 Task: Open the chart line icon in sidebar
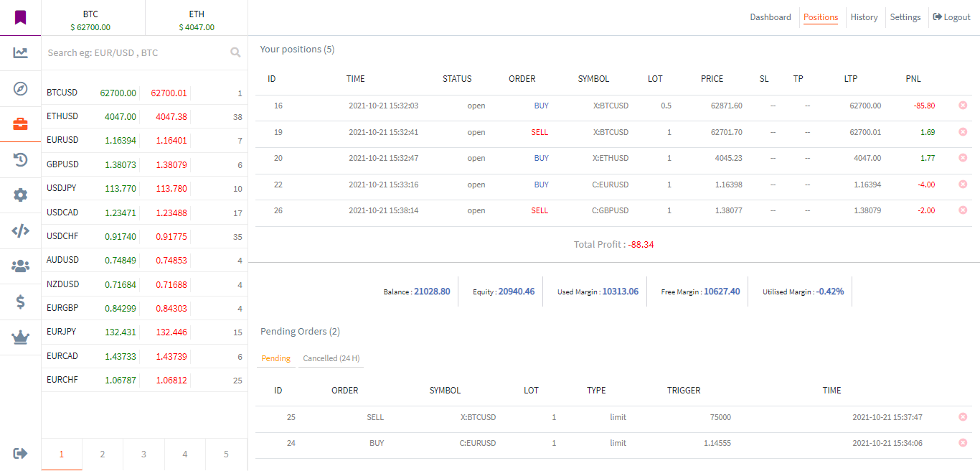(20, 52)
